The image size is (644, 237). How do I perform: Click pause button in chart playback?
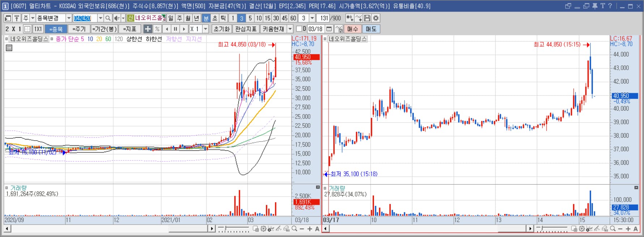[x=175, y=29]
